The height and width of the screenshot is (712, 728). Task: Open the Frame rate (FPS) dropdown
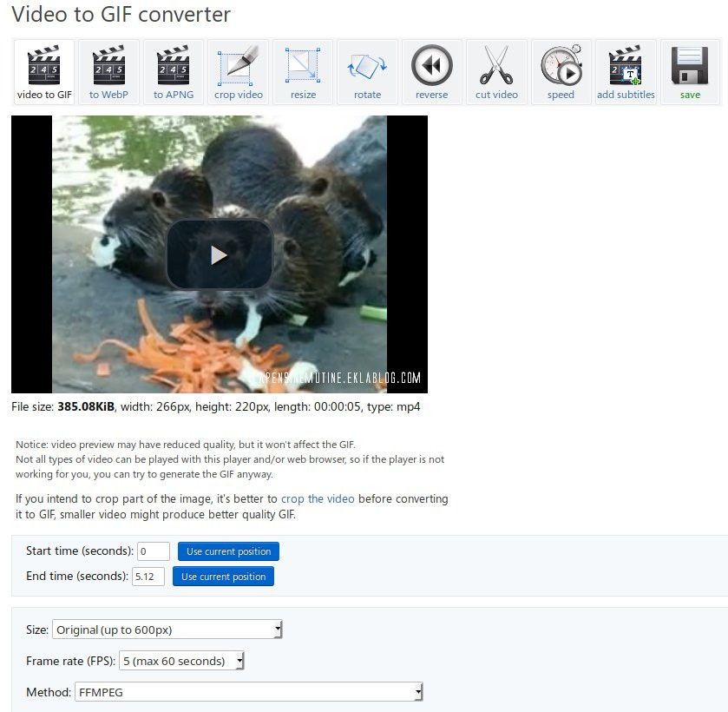point(181,661)
